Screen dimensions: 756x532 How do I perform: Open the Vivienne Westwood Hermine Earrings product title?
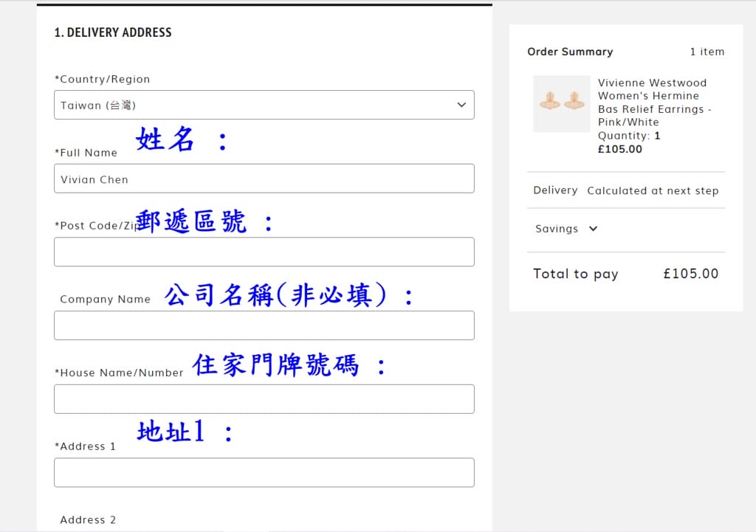tap(654, 102)
